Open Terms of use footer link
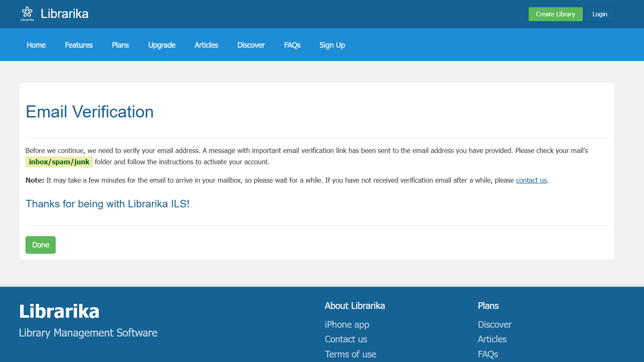644x362 pixels. (x=350, y=354)
